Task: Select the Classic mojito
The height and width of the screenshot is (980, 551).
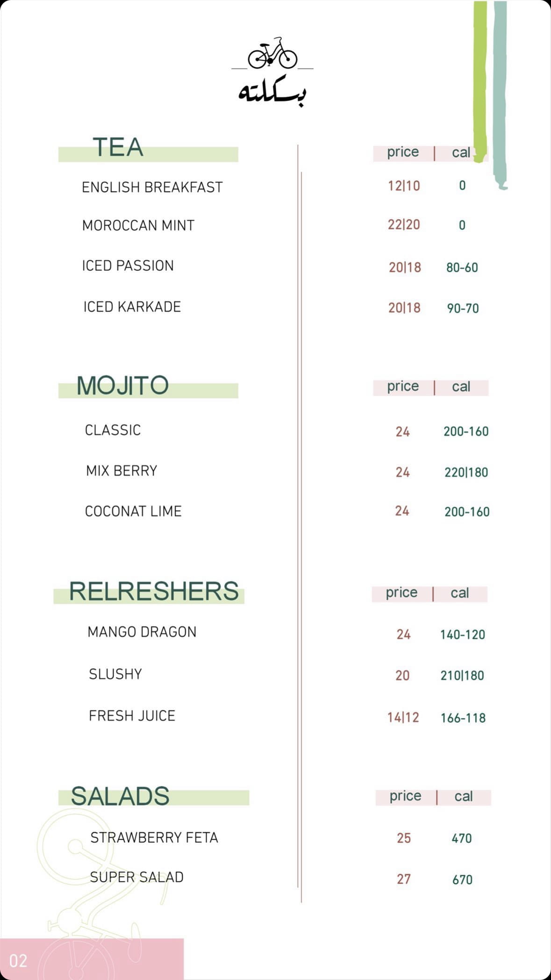Action: (113, 430)
